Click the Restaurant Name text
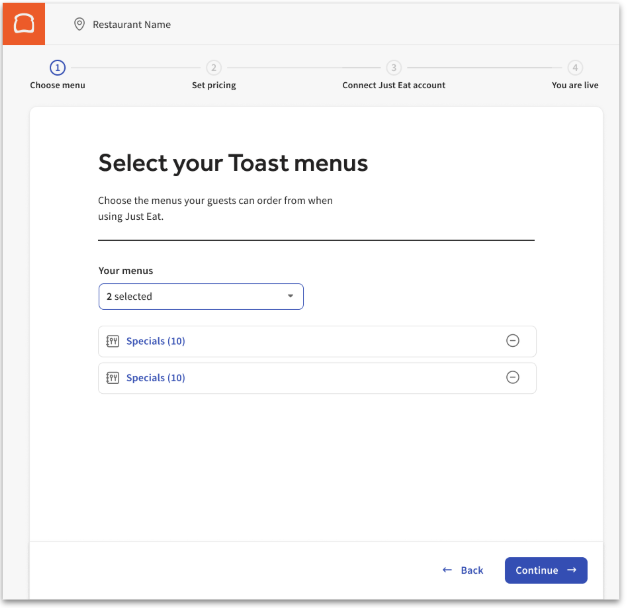 pos(131,25)
